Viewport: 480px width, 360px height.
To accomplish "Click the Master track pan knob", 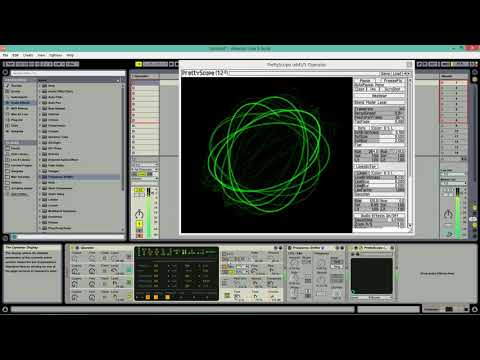I will [x=448, y=214].
